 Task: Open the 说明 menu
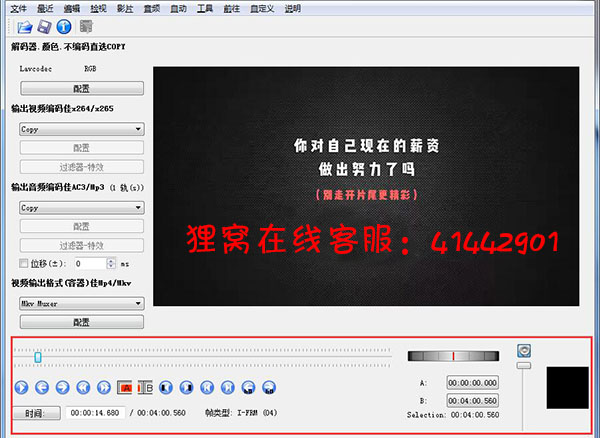coord(292,8)
